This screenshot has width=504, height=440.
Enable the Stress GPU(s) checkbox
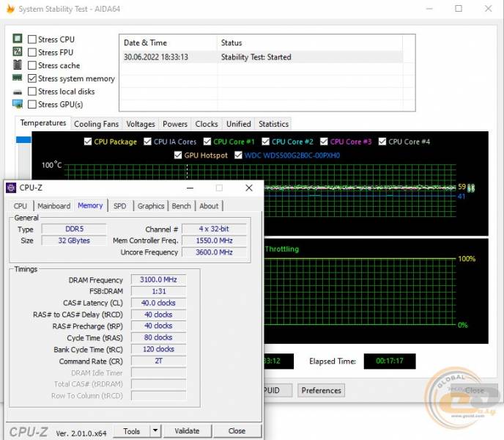(x=31, y=104)
